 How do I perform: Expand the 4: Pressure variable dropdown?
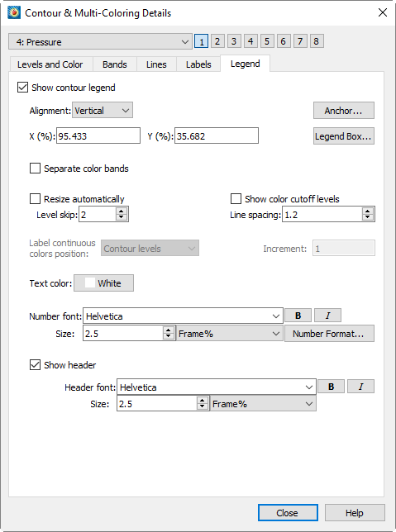101,42
